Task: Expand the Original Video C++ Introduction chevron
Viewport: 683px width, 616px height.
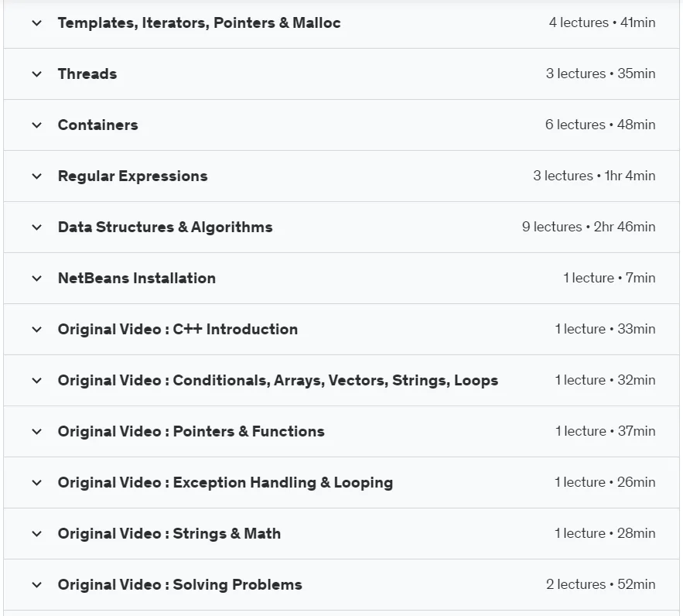Action: (x=37, y=330)
